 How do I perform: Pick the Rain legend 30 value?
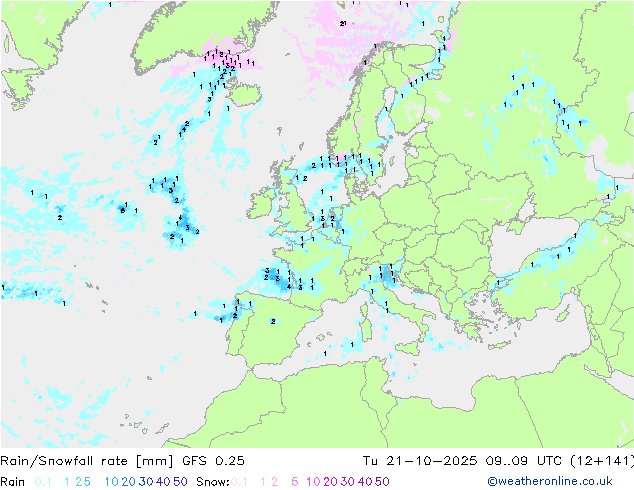146,482
